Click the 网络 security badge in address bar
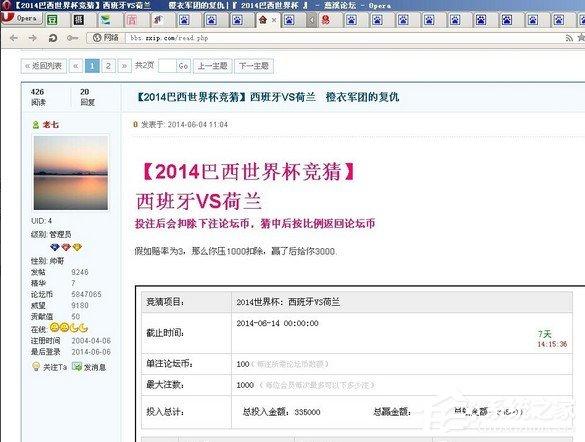 click(106, 38)
